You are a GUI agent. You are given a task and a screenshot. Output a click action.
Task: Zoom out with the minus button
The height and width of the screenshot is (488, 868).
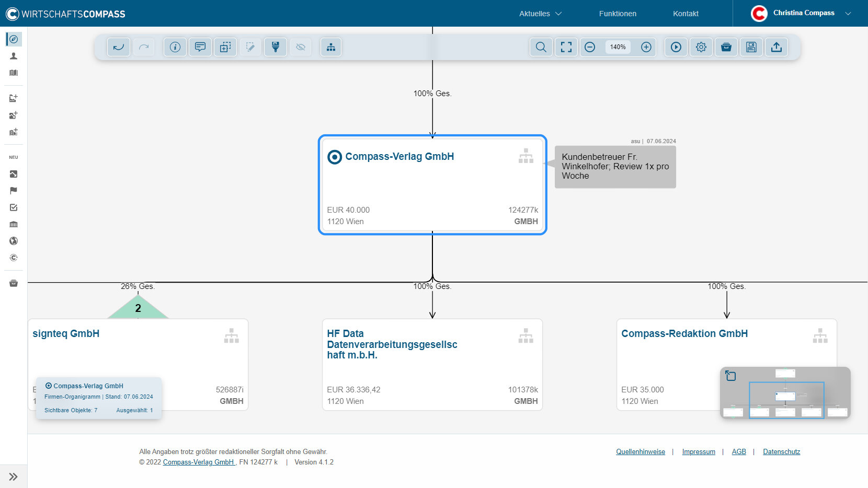pos(590,47)
